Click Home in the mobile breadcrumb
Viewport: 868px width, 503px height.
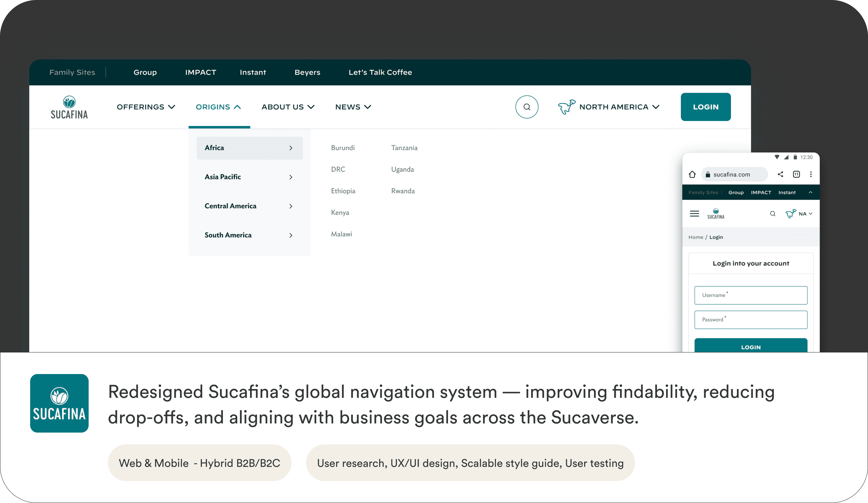pos(695,237)
